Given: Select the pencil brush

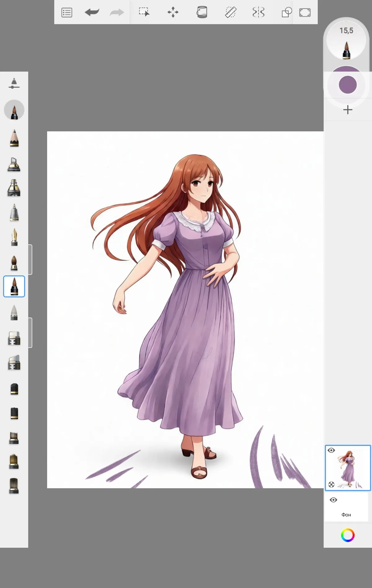Looking at the screenshot, I should pyautogui.click(x=14, y=138).
